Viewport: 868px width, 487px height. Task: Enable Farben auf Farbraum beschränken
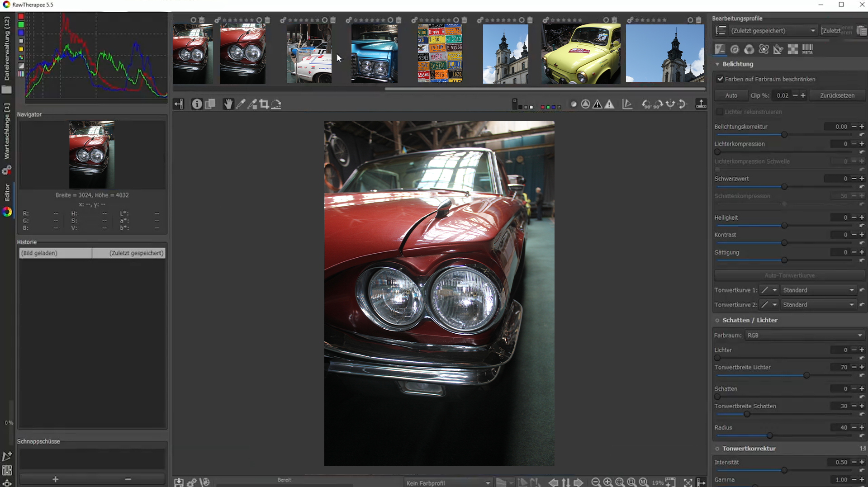pos(720,79)
